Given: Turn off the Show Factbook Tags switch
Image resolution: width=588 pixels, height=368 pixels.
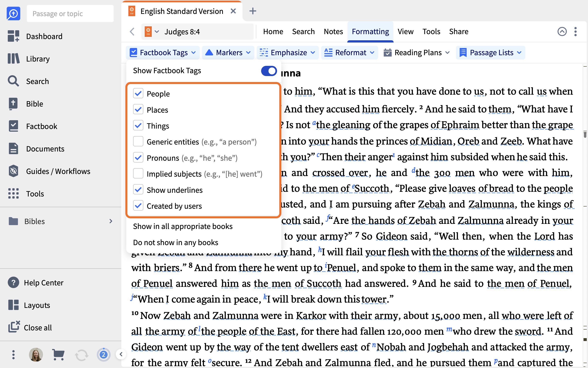Looking at the screenshot, I should [269, 71].
